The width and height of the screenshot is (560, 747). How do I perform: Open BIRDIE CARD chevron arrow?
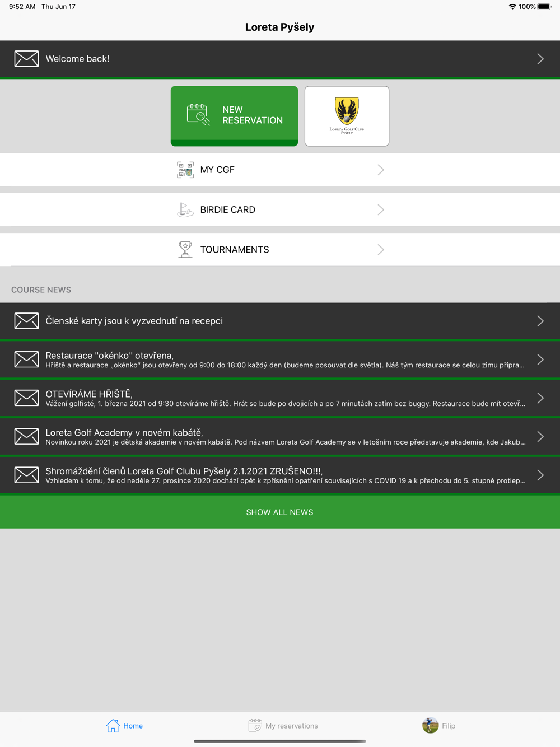(381, 210)
